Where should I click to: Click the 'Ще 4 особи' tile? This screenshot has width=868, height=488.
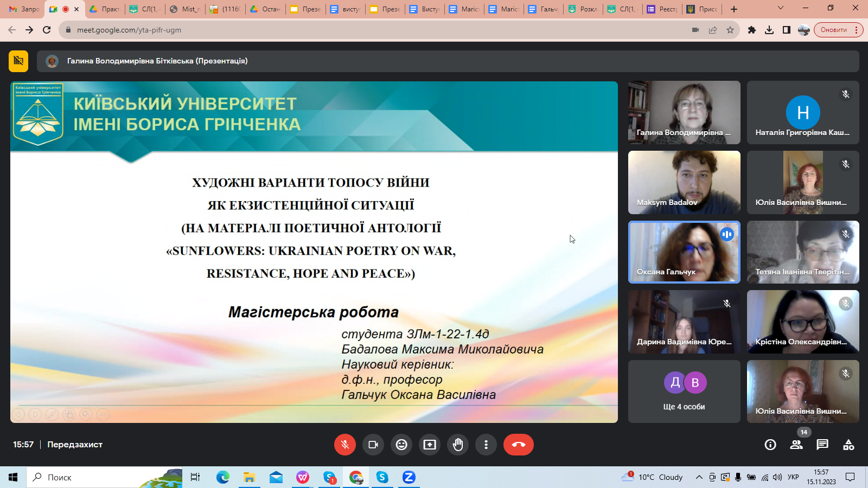(x=684, y=391)
